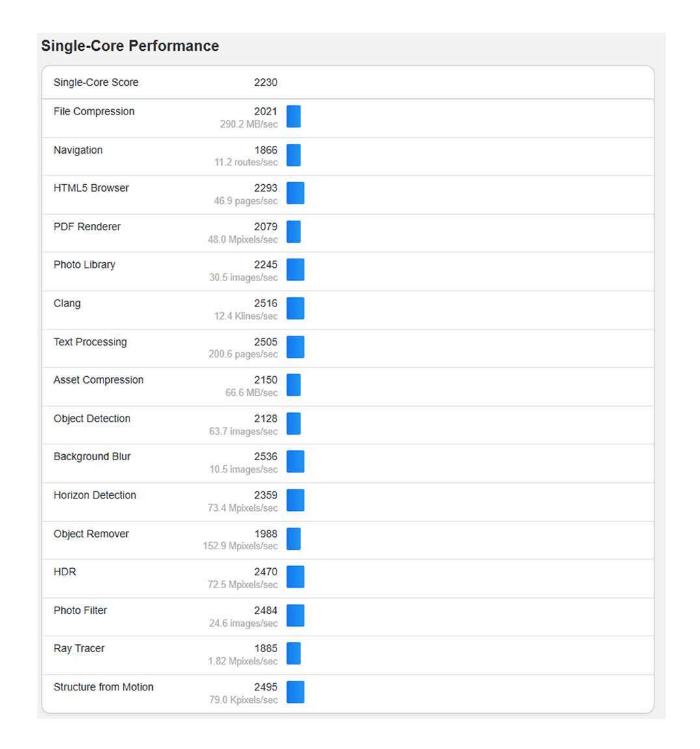This screenshot has width=700, height=749.
Task: Select the Text Processing label
Action: pyautogui.click(x=90, y=342)
